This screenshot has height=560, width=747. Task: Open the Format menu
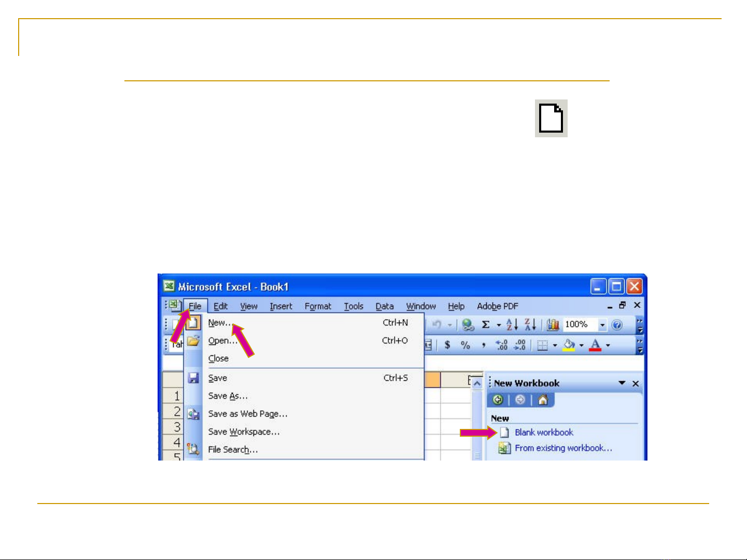(317, 306)
